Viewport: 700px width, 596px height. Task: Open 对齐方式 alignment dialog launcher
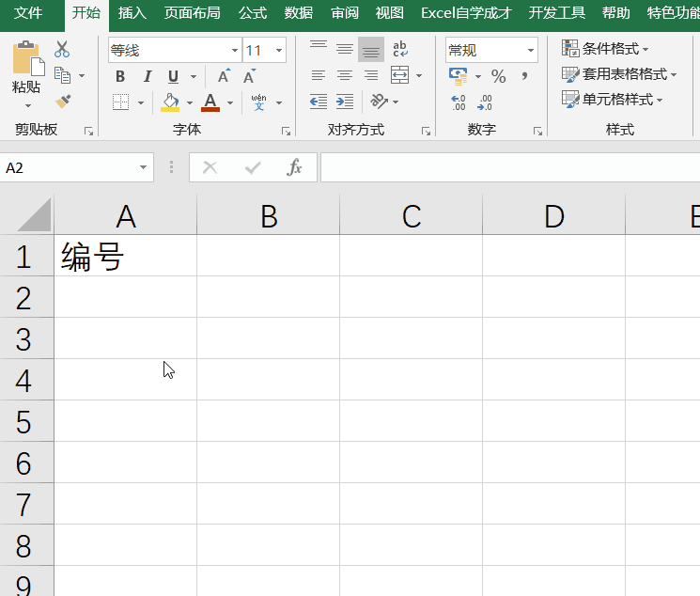click(426, 132)
